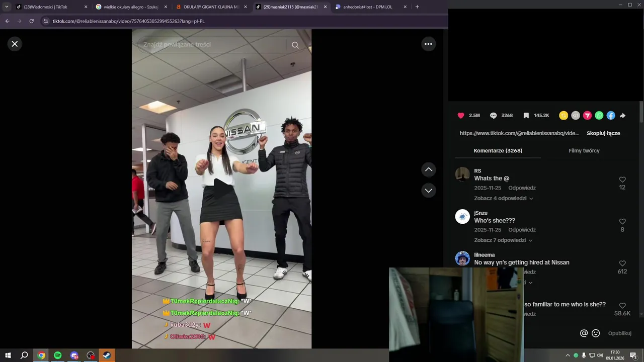Like RS's comment 'Whats the @'
The width and height of the screenshot is (644, 362).
click(622, 179)
